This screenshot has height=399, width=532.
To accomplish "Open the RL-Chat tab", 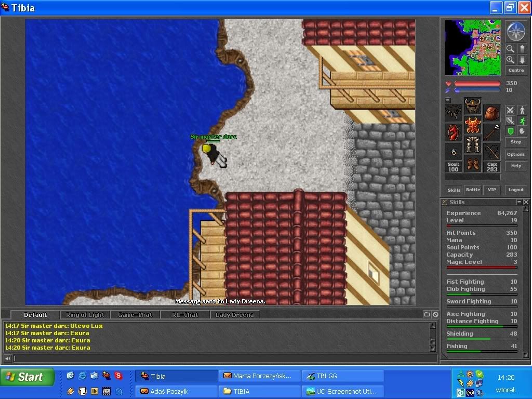I will (185, 315).
